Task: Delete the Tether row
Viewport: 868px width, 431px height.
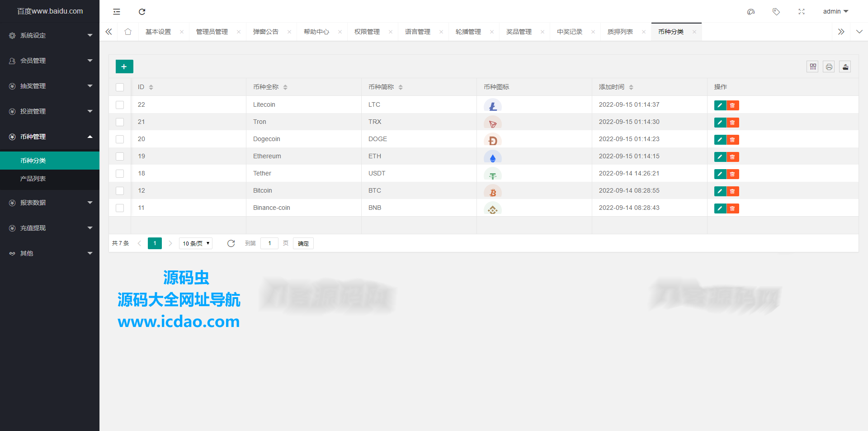Action: [733, 174]
